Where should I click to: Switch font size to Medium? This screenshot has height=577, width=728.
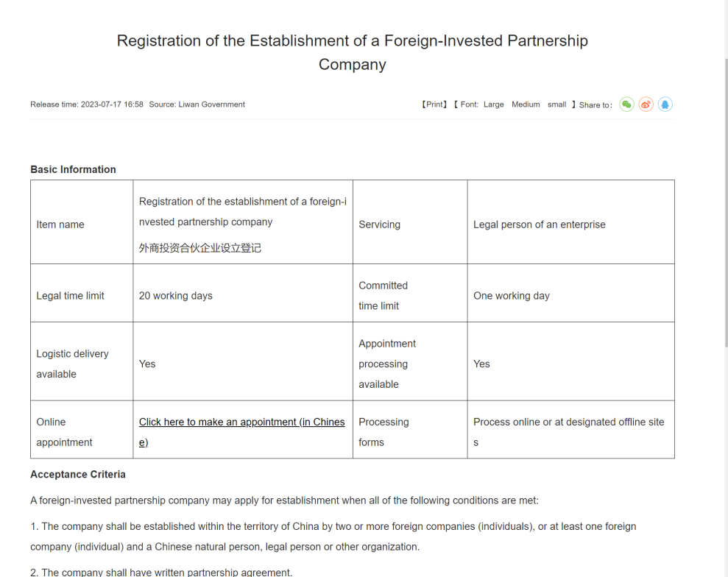pos(526,105)
